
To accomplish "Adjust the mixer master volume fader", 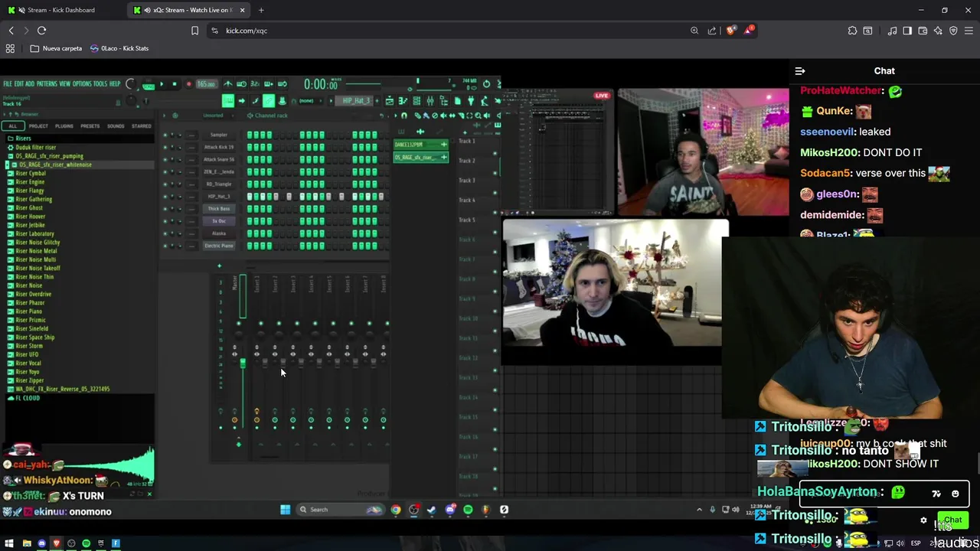I will tap(243, 364).
